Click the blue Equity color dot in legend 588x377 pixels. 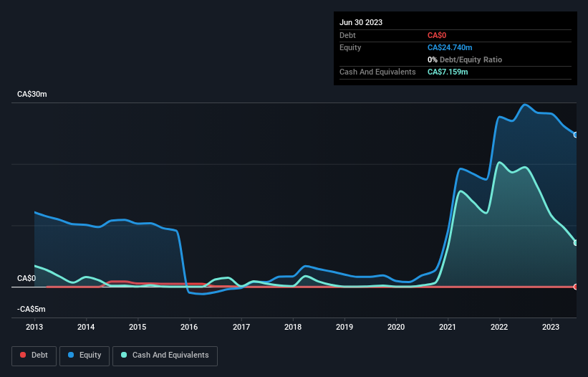(71, 355)
